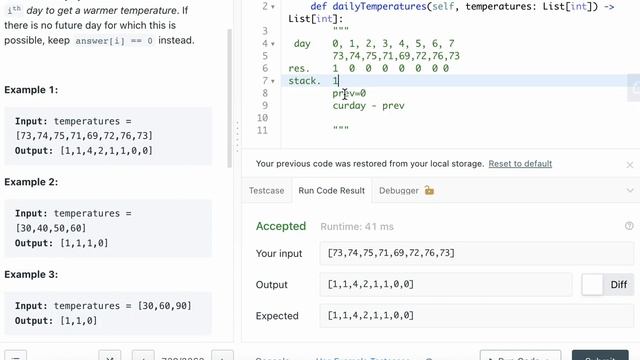The width and height of the screenshot is (640, 360).
Task: Click the 'prev=0' line in editor
Action: pos(349,93)
